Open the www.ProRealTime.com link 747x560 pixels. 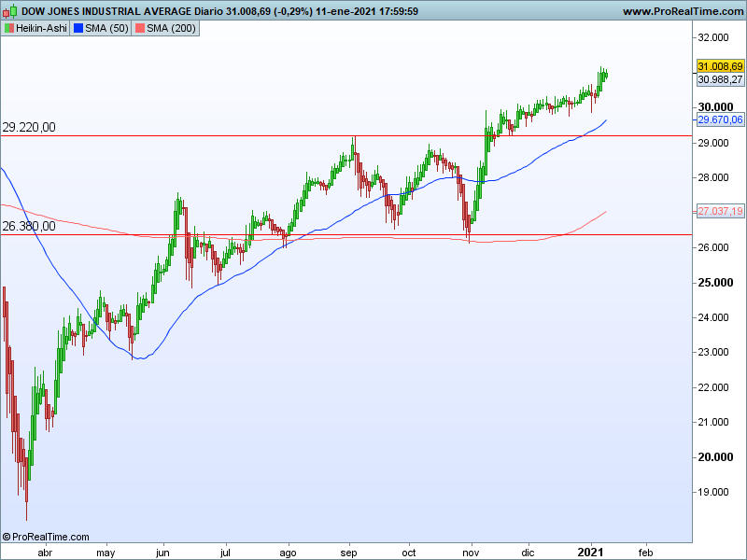pyautogui.click(x=684, y=11)
